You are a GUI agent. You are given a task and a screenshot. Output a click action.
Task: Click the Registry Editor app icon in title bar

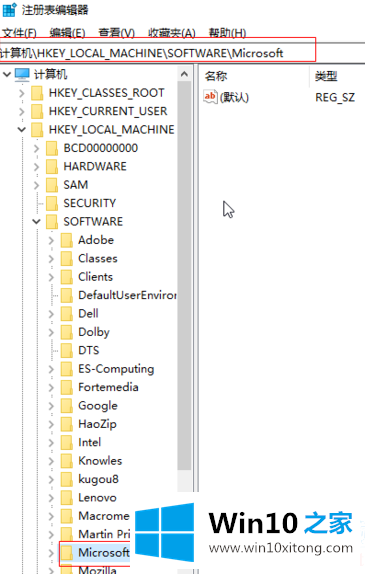9,10
